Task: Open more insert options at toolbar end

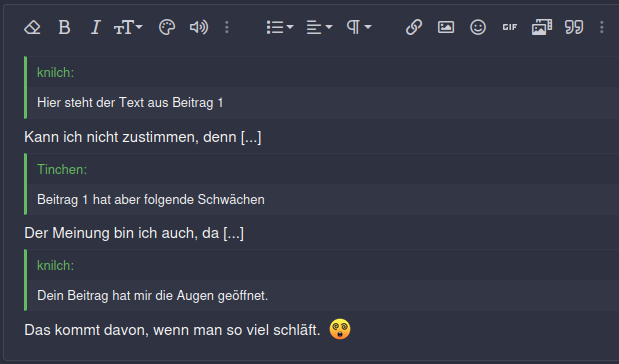Action: 602,27
